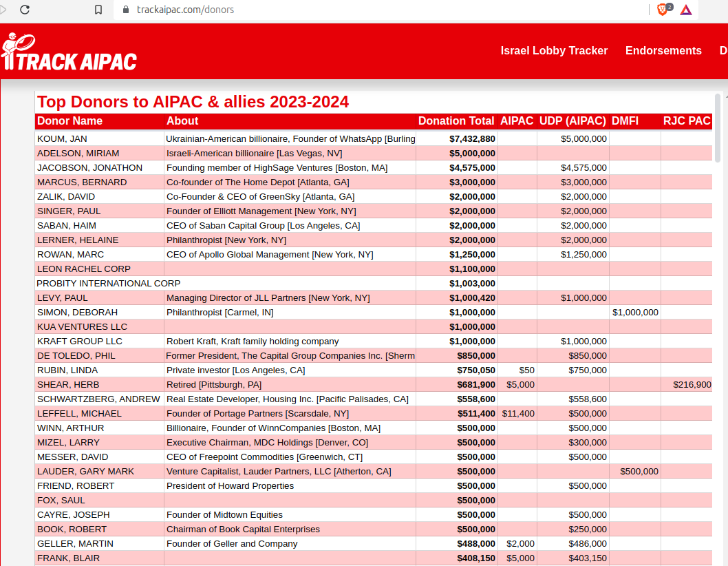Go forward with the browser arrow icon

pos(3,10)
